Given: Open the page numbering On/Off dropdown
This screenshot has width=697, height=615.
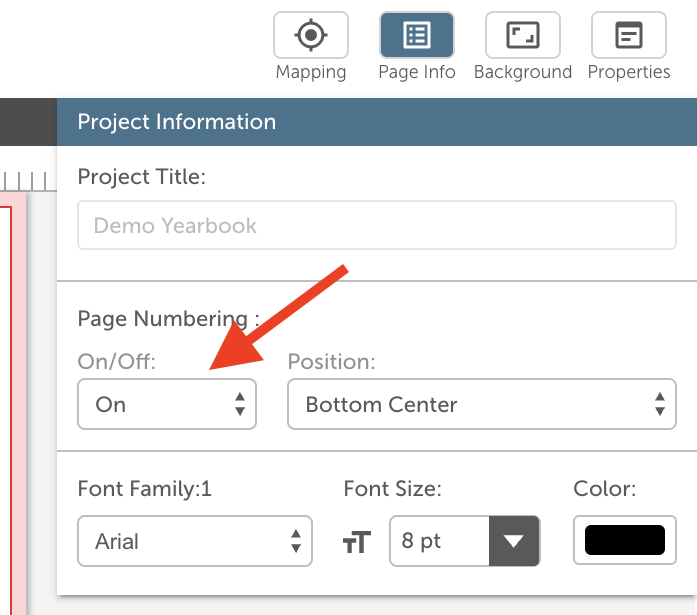Looking at the screenshot, I should tap(167, 404).
